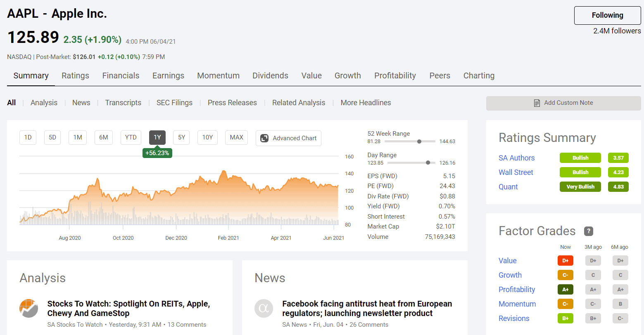Open the Advanced Chart button
The width and height of the screenshot is (644, 335).
click(288, 138)
